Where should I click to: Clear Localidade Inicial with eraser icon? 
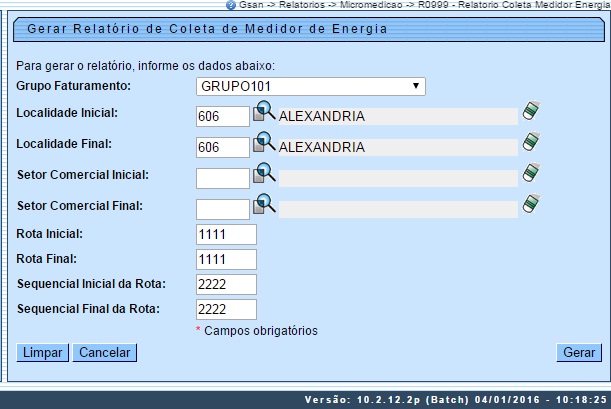pyautogui.click(x=531, y=112)
